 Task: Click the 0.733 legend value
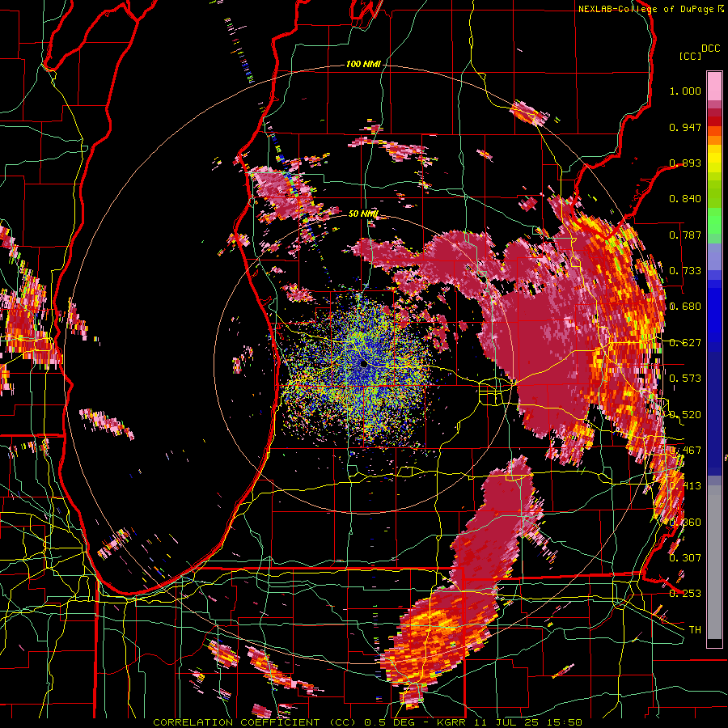(685, 271)
